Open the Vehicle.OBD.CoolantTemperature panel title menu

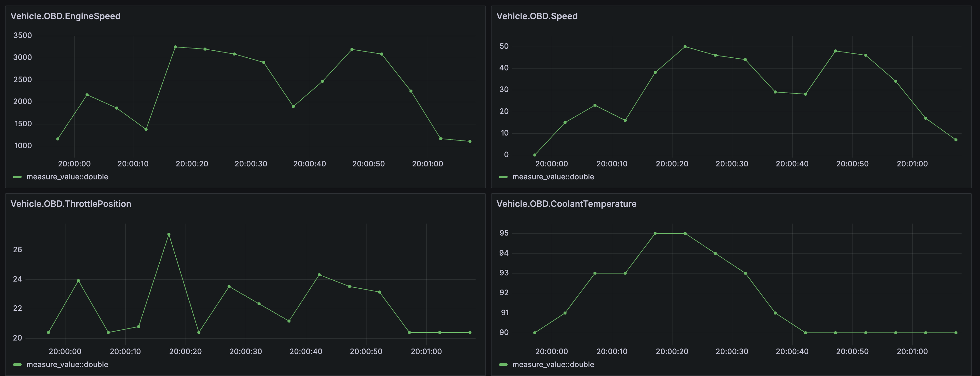[566, 203]
